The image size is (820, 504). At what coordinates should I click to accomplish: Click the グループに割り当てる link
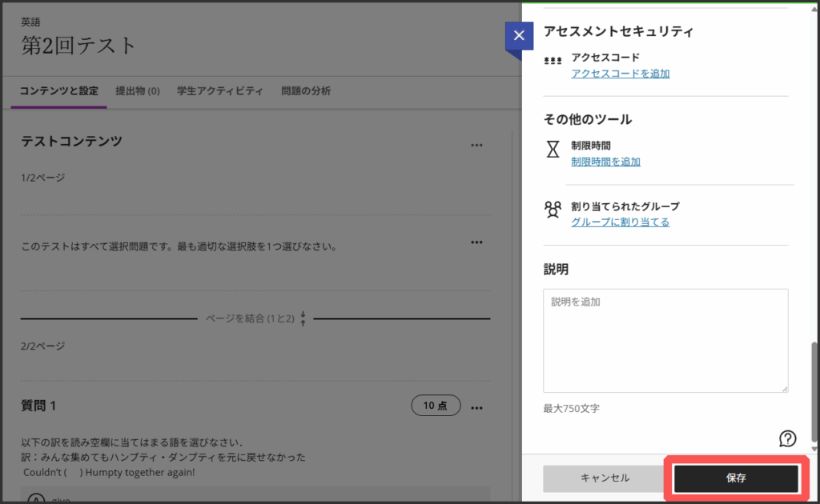[x=621, y=222]
